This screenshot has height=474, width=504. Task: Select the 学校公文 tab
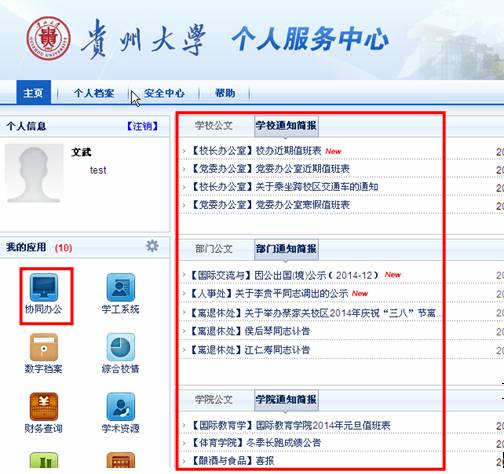[214, 126]
